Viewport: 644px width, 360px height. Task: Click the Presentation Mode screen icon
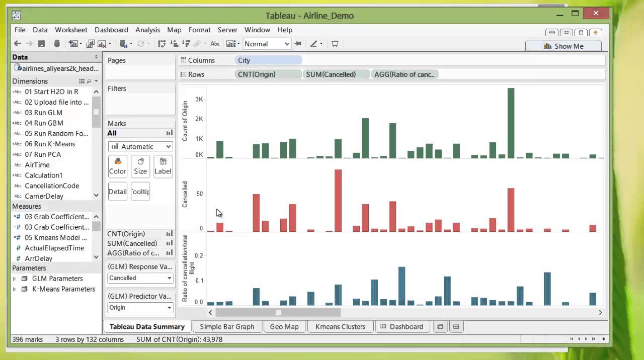pyautogui.click(x=335, y=44)
